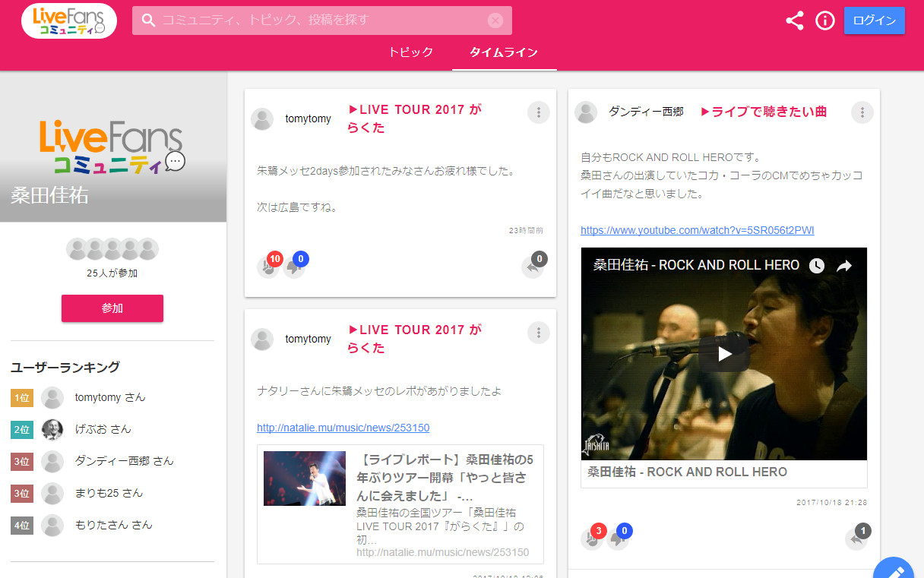This screenshot has width=924, height=578.
Task: Click もりたさん さん in user ranking
Action: (x=113, y=525)
